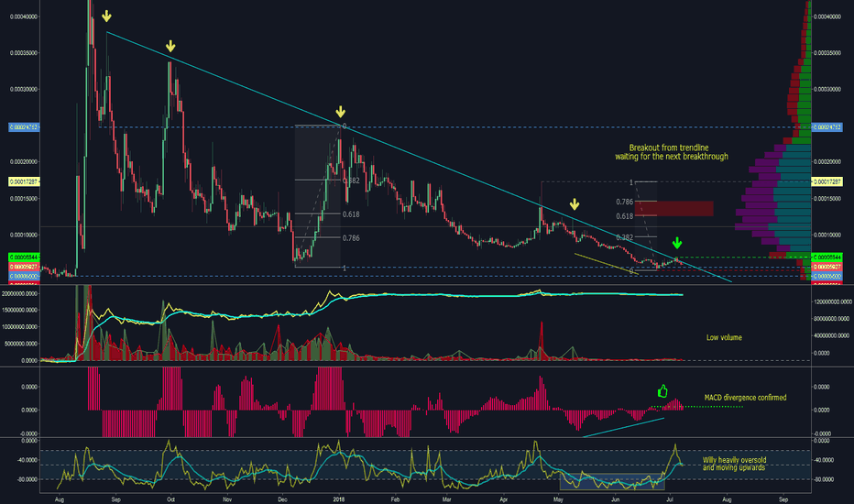Click the 0.382 level of the April–June Fibonacci

click(625, 237)
